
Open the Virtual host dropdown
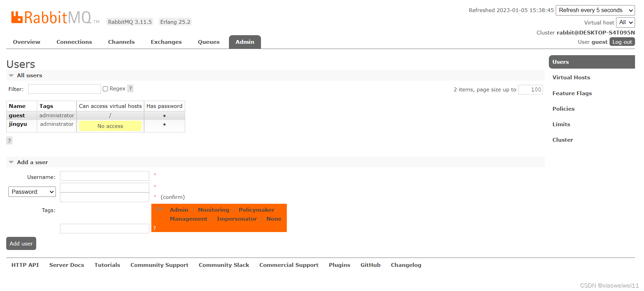[625, 22]
